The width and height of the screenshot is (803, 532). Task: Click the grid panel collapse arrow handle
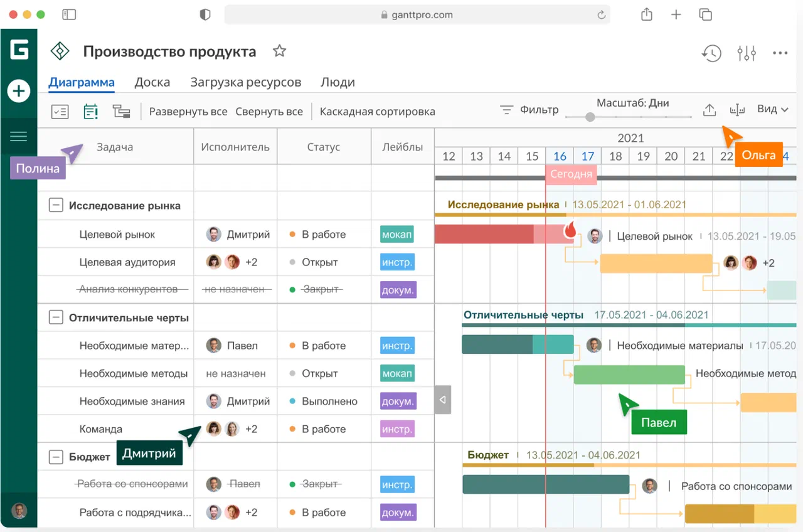point(443,400)
